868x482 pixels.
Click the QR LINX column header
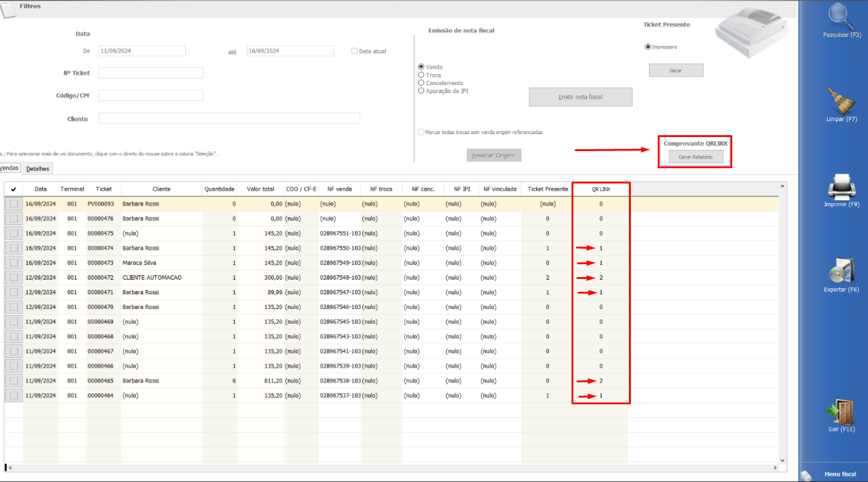[x=601, y=189]
